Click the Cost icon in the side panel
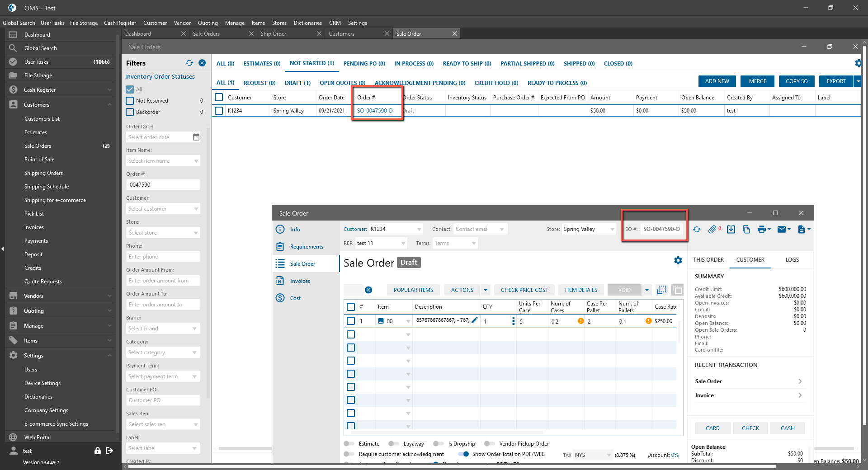The width and height of the screenshot is (868, 470). point(280,298)
